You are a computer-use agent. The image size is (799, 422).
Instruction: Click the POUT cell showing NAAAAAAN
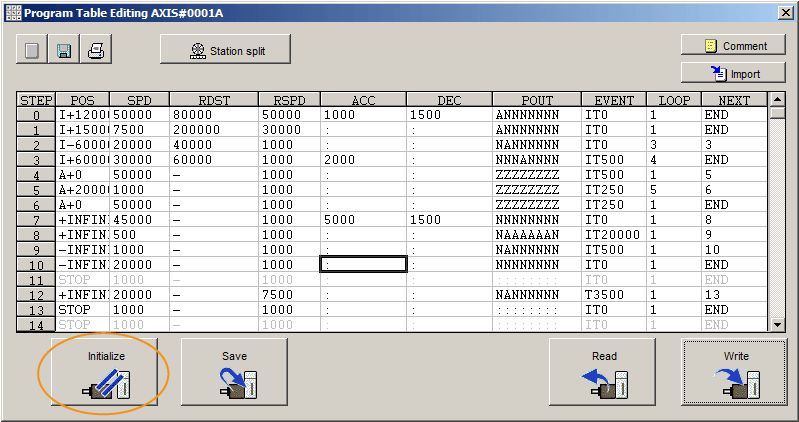coord(536,235)
